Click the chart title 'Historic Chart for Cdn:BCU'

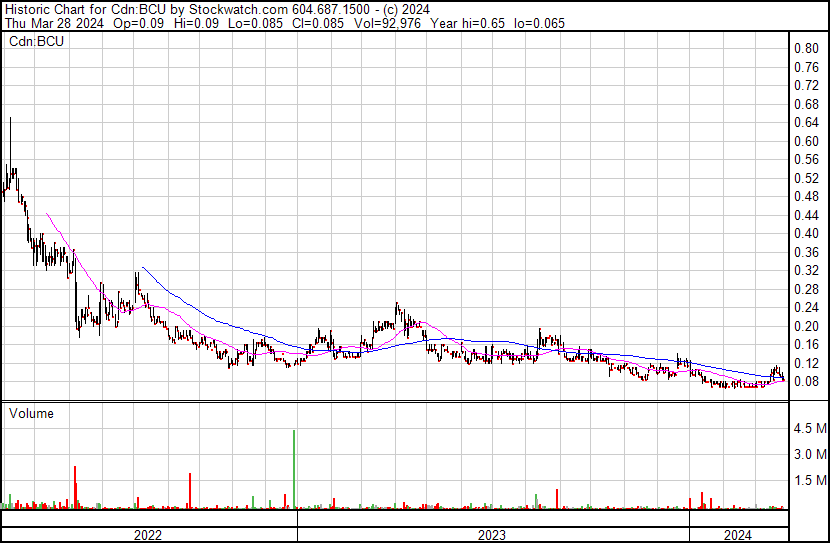[85, 10]
